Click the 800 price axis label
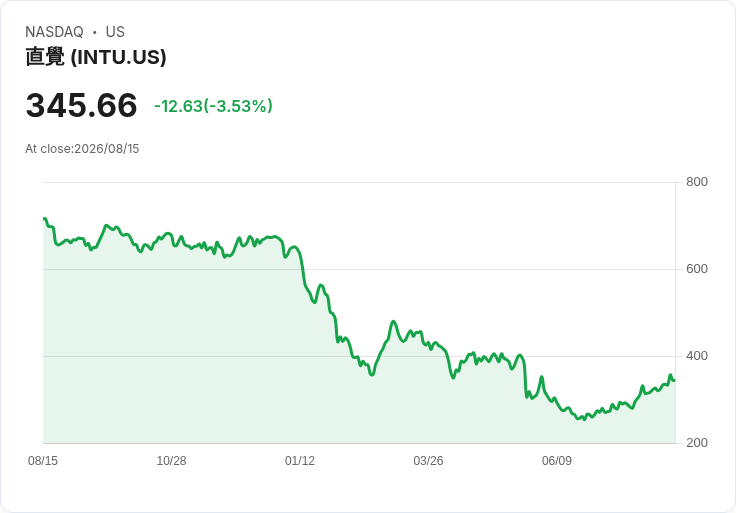The image size is (736, 513). (697, 182)
